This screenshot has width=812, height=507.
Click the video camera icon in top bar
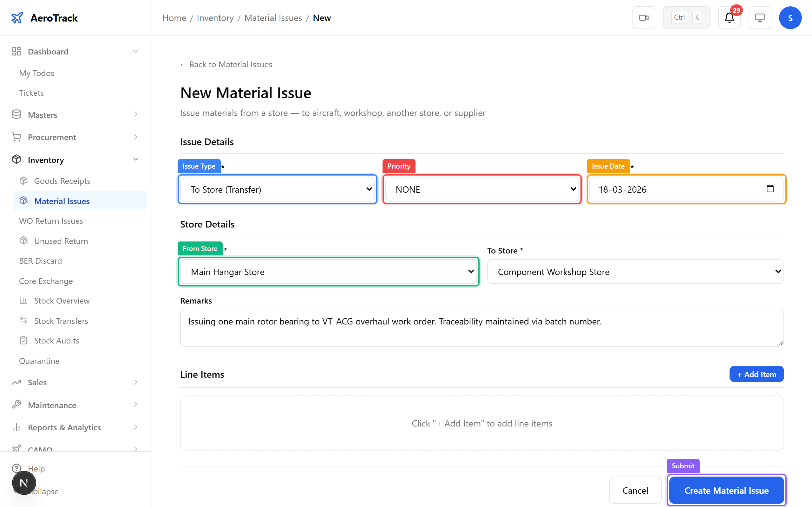(x=644, y=17)
